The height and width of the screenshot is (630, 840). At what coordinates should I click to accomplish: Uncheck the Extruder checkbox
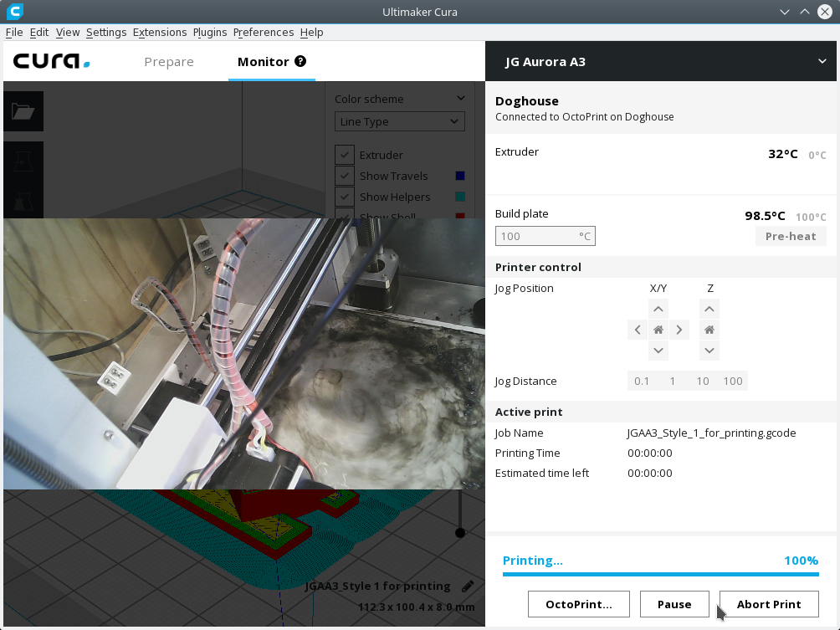(344, 155)
